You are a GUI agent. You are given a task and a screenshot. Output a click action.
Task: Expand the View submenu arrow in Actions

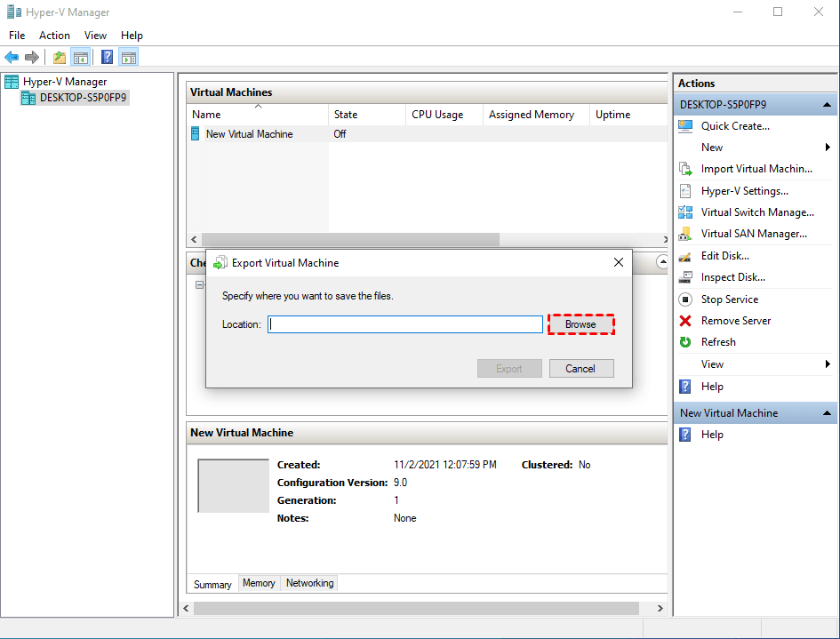pos(828,364)
